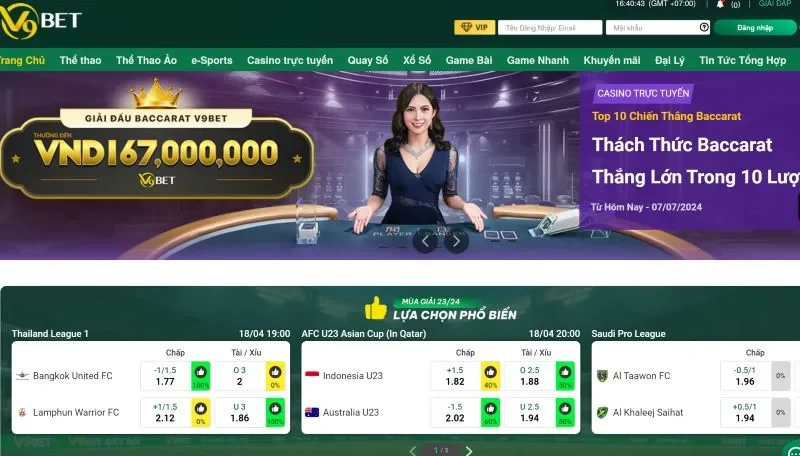Focus the username or email field

point(550,28)
